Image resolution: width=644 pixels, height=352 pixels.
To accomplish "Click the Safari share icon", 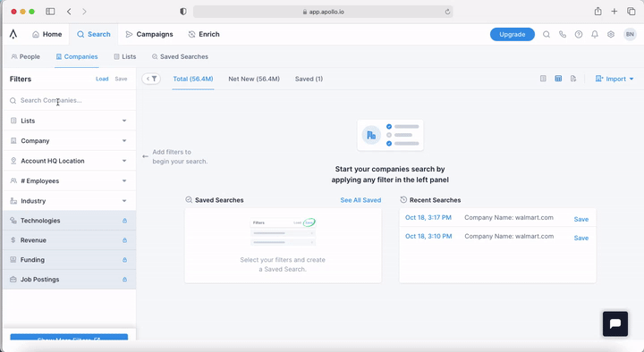I will 597,12.
